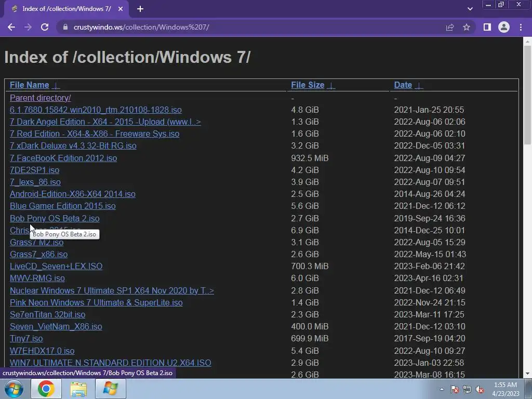Download 7DE2SP1.iso
The width and height of the screenshot is (532, 399).
[35, 170]
